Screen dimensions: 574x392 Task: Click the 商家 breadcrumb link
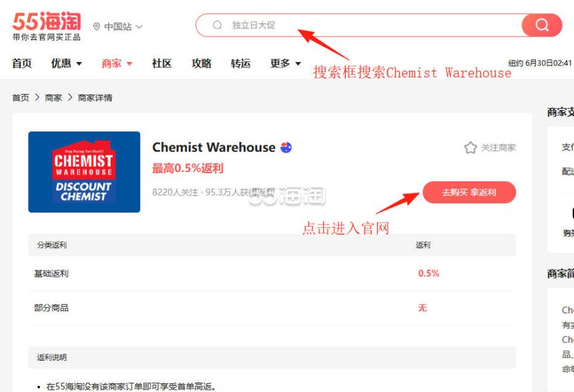pyautogui.click(x=53, y=97)
